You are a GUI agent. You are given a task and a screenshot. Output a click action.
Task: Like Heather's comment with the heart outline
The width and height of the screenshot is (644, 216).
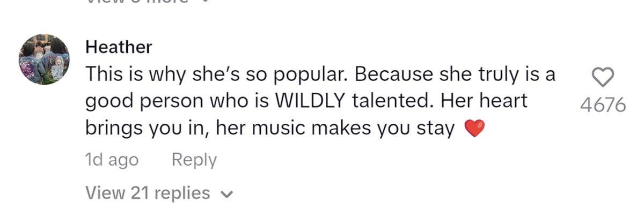tap(603, 78)
